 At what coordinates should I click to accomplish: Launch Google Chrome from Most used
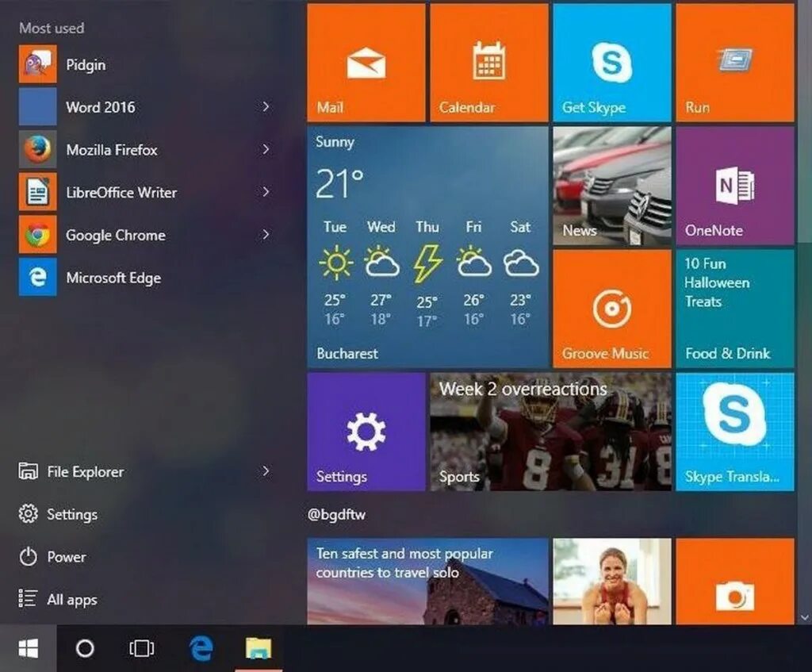coord(114,235)
